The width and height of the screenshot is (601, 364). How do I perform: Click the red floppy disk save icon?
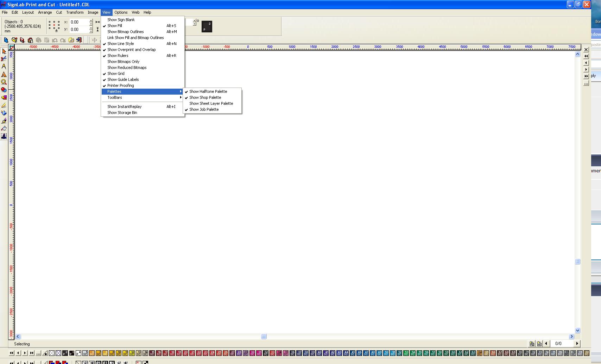[x=22, y=40]
